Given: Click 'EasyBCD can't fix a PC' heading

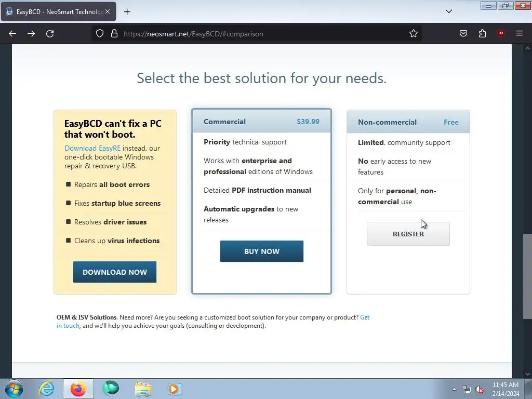Looking at the screenshot, I should pyautogui.click(x=113, y=129).
